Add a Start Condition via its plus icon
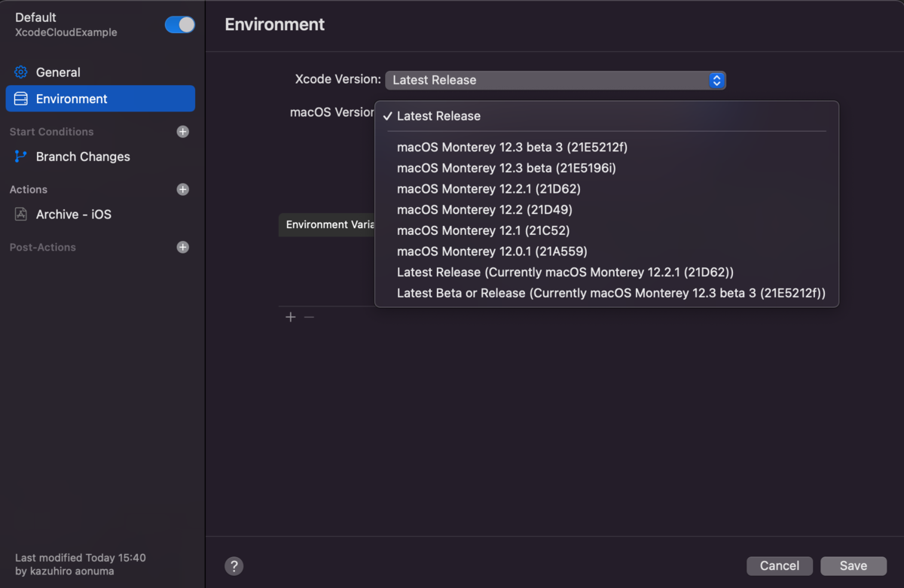The image size is (904, 588). point(182,132)
